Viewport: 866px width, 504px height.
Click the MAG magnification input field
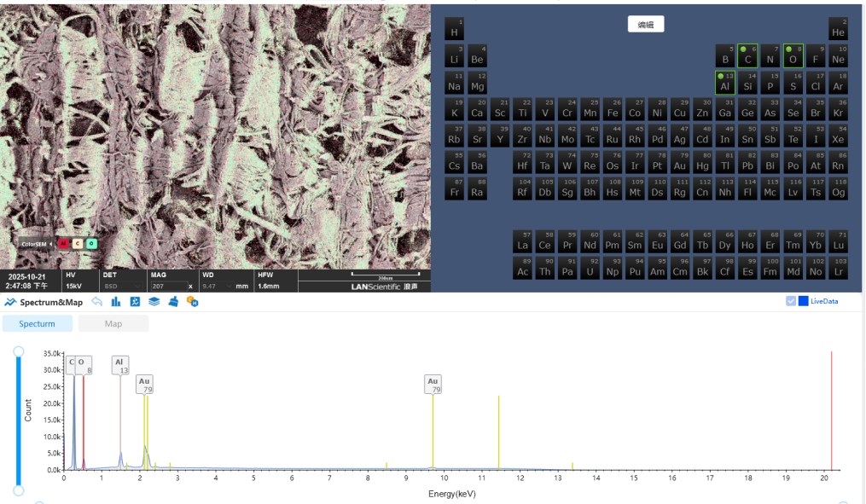(x=167, y=287)
